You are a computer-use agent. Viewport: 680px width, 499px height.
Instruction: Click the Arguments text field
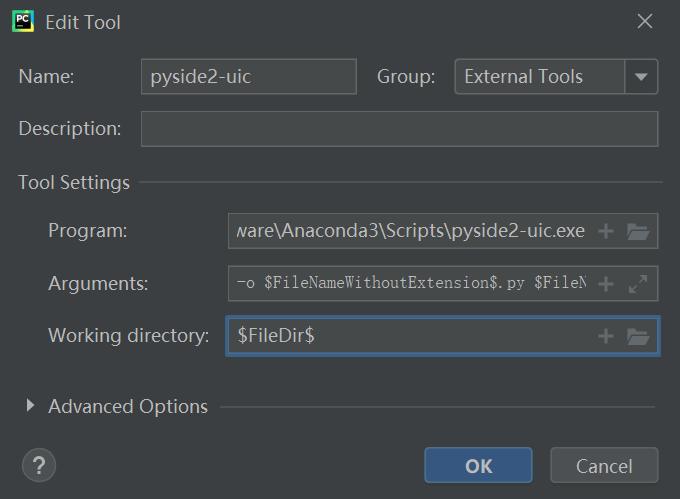(x=410, y=284)
